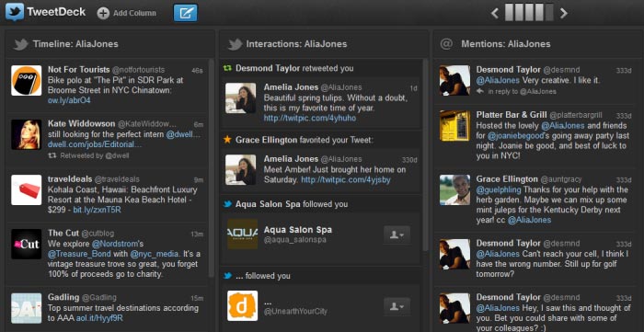Viewport: 644px width, 332px height.
Task: Open the bit.ly/zxnT5R link
Action: 97,210
